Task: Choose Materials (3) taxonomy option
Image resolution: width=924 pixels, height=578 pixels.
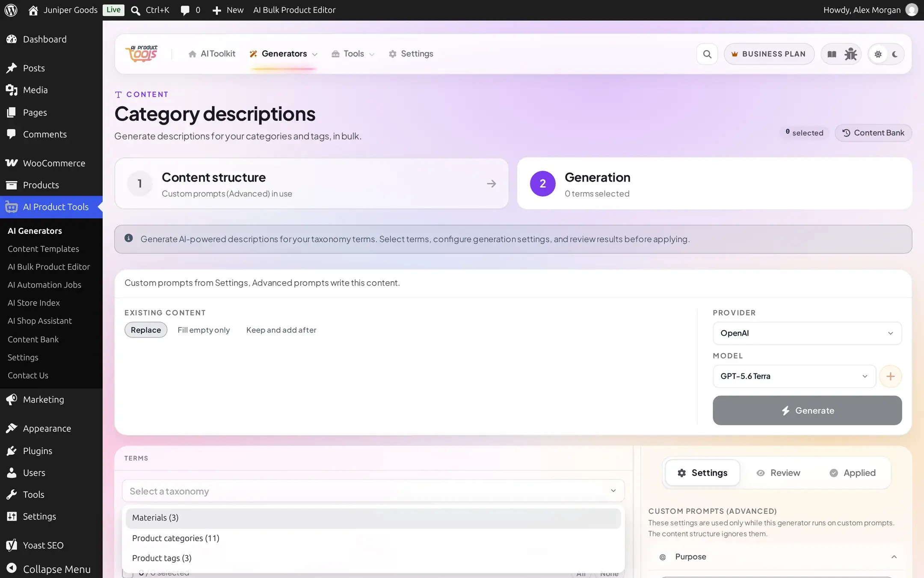Action: click(373, 518)
